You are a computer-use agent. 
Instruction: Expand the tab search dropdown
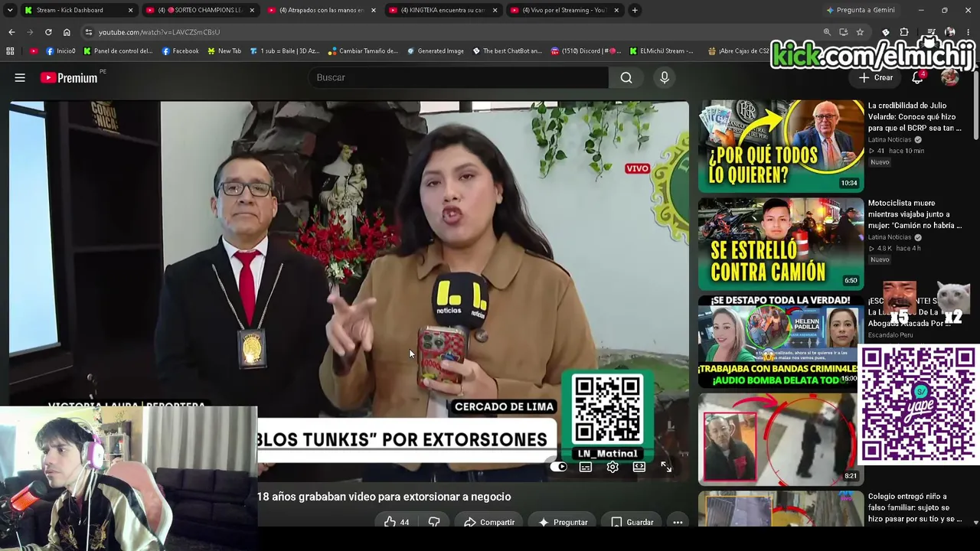point(9,10)
